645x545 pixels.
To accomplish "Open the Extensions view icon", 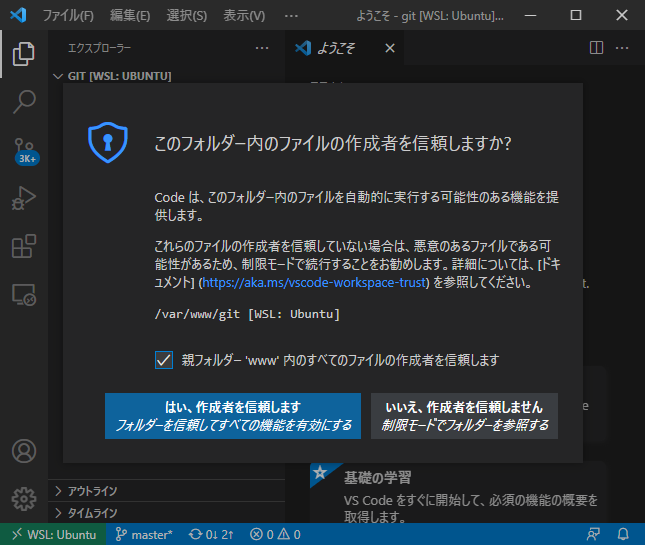I will pos(24,246).
